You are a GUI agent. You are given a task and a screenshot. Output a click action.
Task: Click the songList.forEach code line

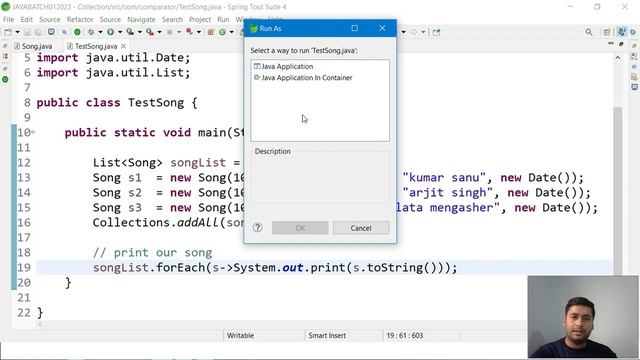[x=275, y=267]
